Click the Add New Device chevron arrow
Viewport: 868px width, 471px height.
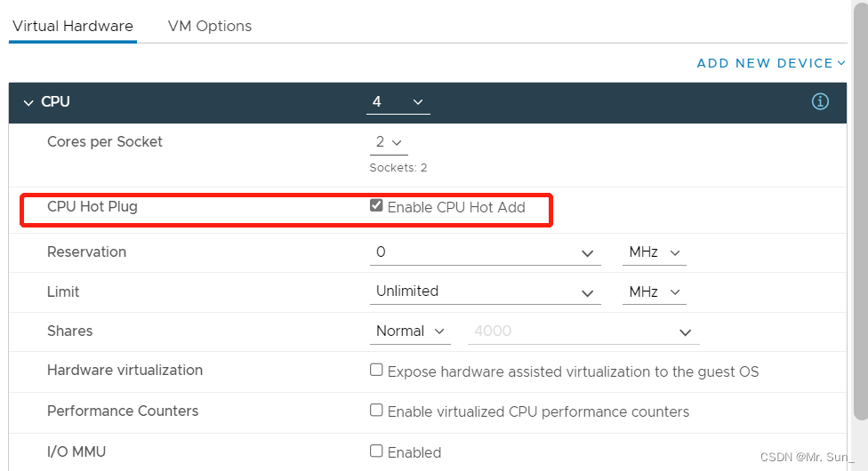coord(841,63)
